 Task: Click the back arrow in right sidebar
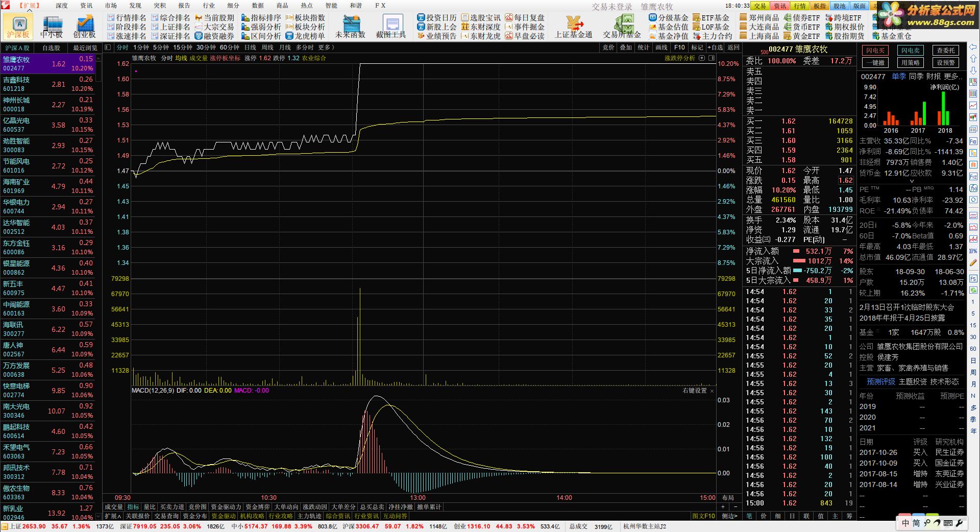point(973,47)
